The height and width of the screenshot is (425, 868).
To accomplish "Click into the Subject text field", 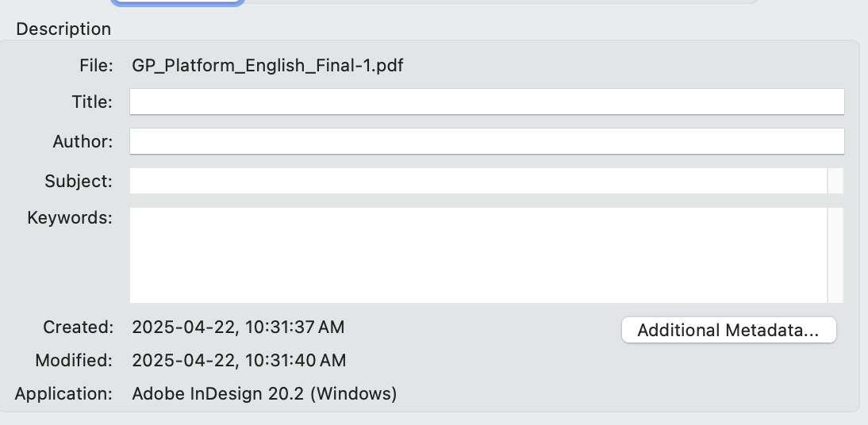I will [478, 181].
